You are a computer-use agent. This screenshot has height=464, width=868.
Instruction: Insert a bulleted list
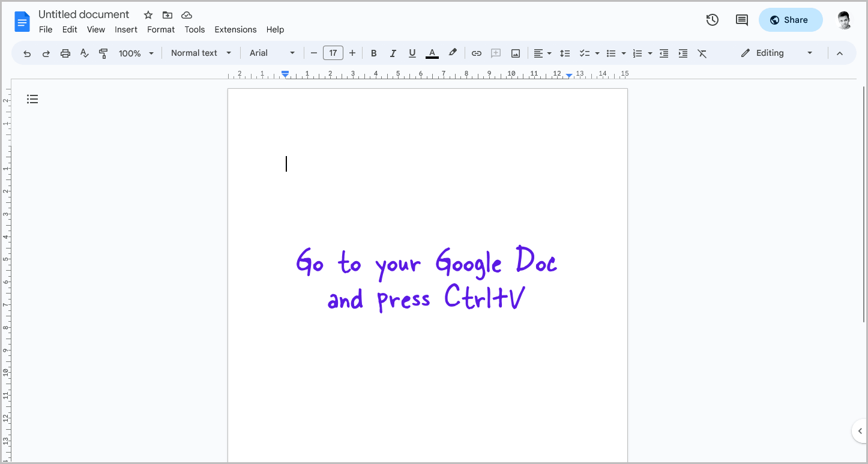click(611, 53)
